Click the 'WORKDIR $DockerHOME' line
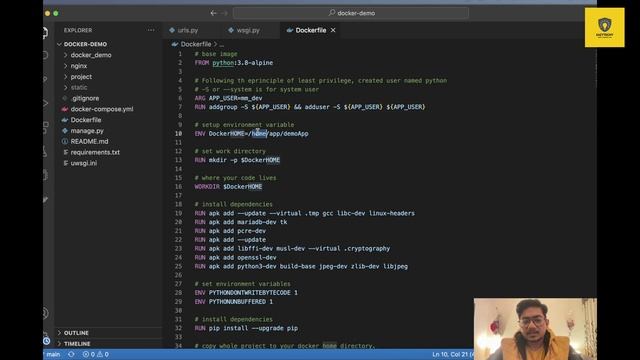Viewport: 640px width, 360px height. [228, 187]
